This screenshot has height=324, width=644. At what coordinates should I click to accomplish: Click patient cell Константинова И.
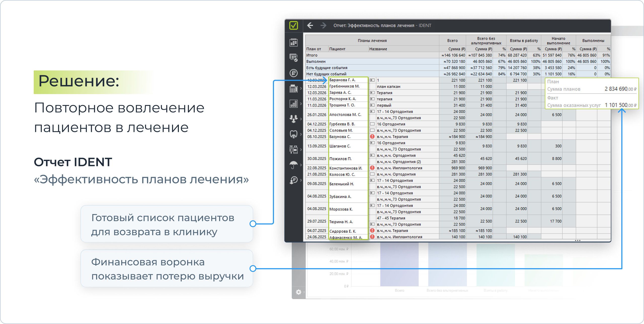[346, 168]
